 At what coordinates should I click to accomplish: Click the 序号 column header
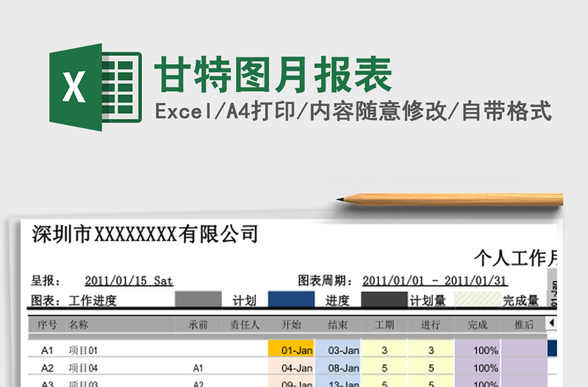point(47,324)
